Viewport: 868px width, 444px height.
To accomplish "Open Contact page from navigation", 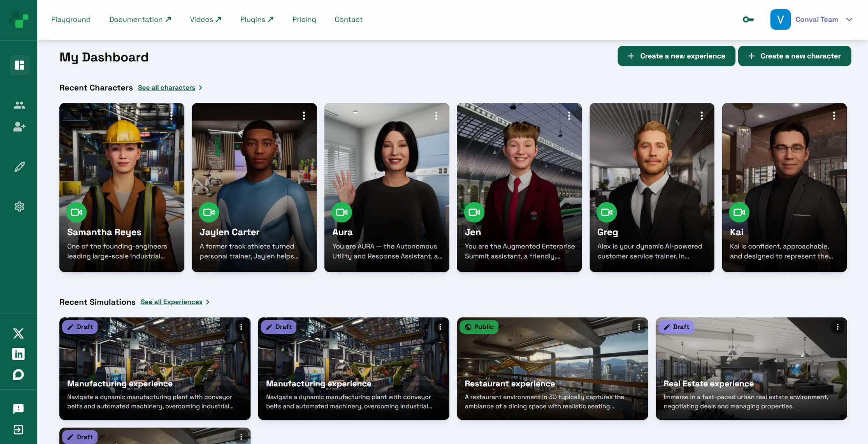I will click(x=348, y=19).
